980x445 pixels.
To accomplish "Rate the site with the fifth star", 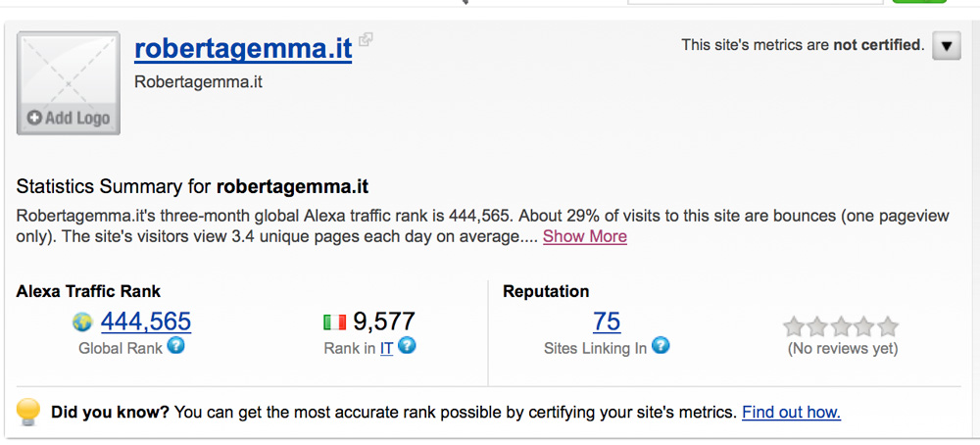I will [888, 326].
